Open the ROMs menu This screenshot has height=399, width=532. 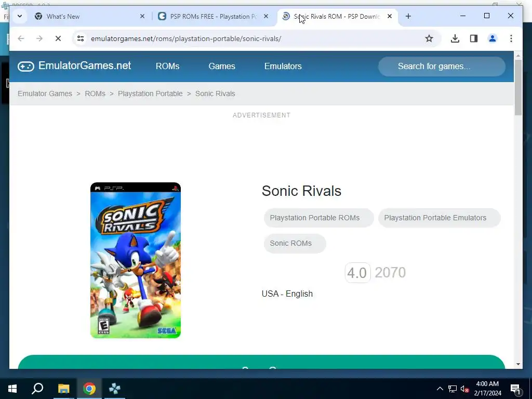point(167,66)
